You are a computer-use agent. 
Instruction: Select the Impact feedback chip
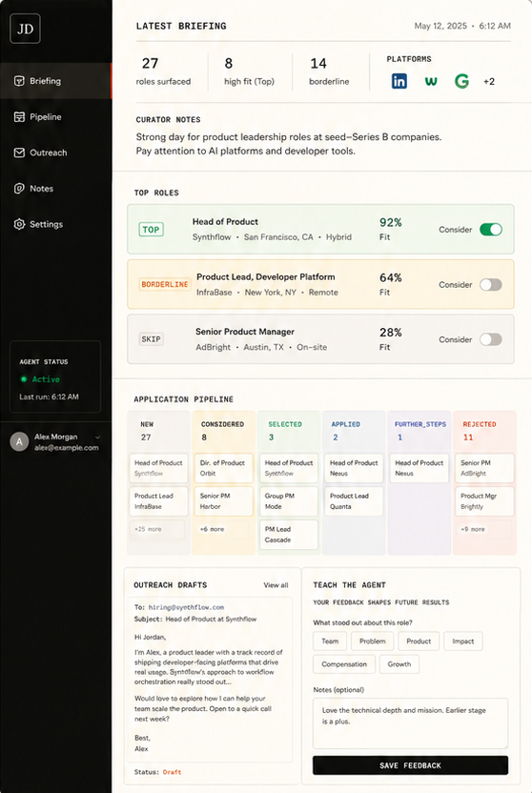click(462, 640)
